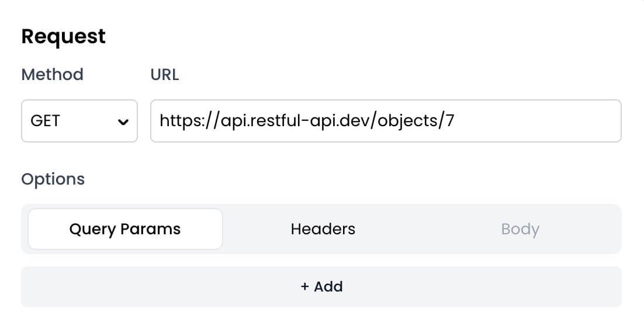Image resolution: width=644 pixels, height=326 pixels.
Task: Click the GET text in method selector
Action: (45, 121)
